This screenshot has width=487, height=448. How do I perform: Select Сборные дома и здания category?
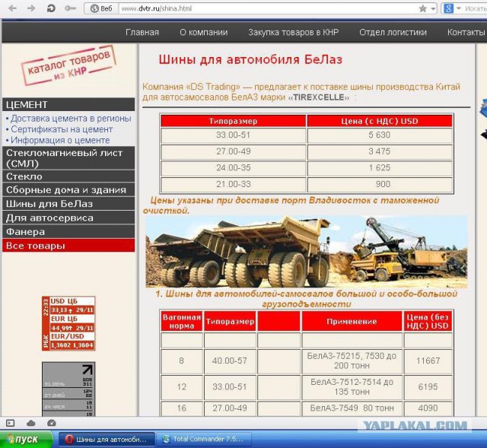click(x=68, y=189)
